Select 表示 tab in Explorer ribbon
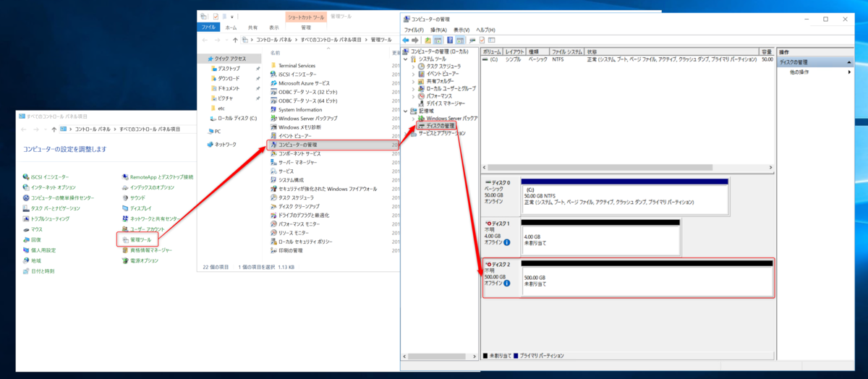The height and width of the screenshot is (379, 868). point(274,27)
